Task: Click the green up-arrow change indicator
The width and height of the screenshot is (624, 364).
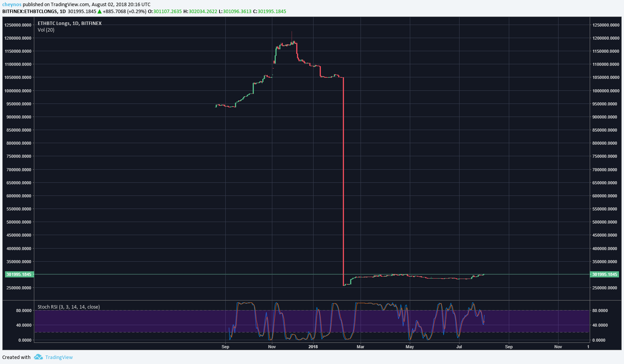Action: (x=99, y=11)
